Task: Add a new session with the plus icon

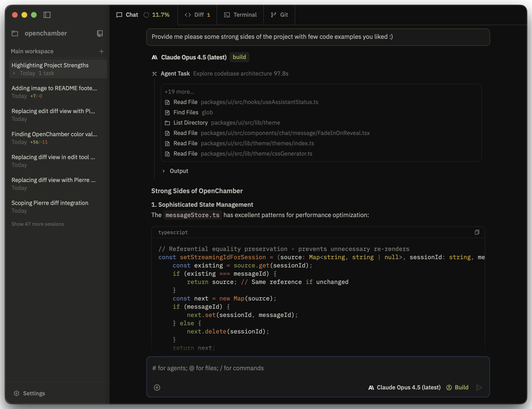Action: 102,51
